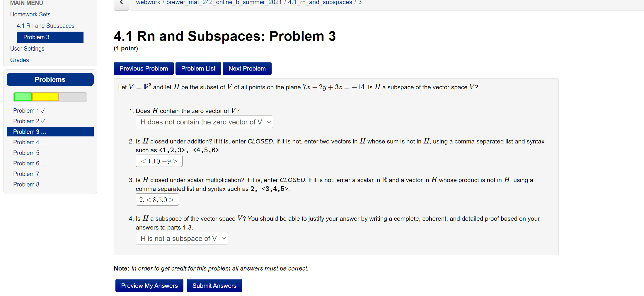The height and width of the screenshot is (296, 644).
Task: Preview My Answers
Action: 149,285
